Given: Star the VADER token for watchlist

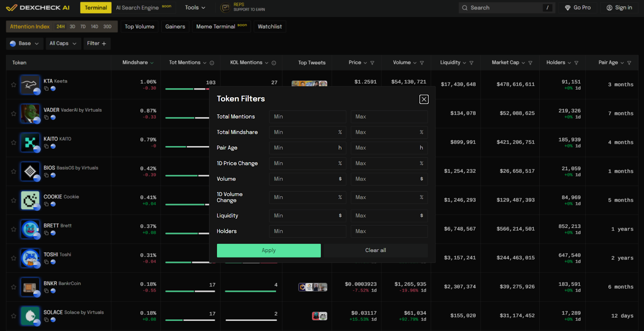Looking at the screenshot, I should [14, 114].
